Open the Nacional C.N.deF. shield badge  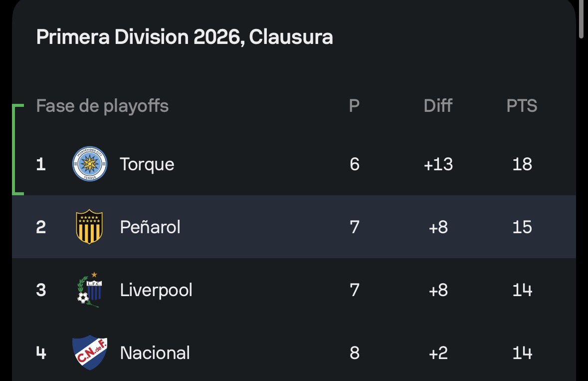[90, 353]
